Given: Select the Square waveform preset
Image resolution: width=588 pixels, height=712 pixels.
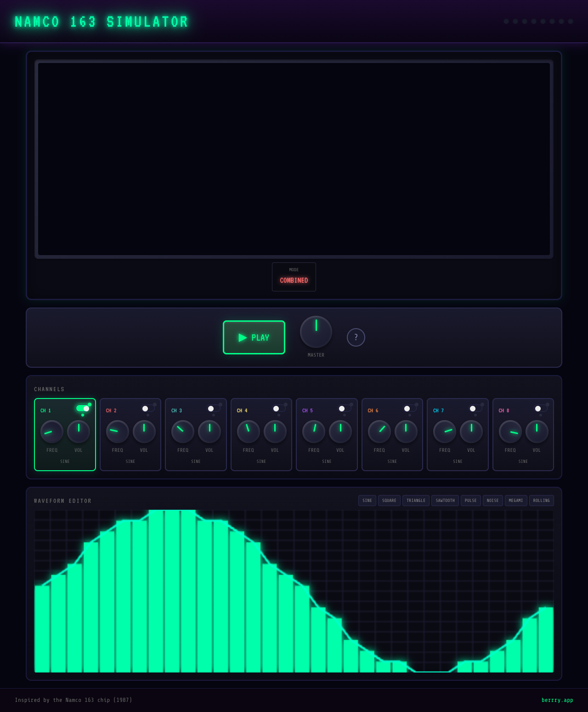Looking at the screenshot, I should 389,501.
